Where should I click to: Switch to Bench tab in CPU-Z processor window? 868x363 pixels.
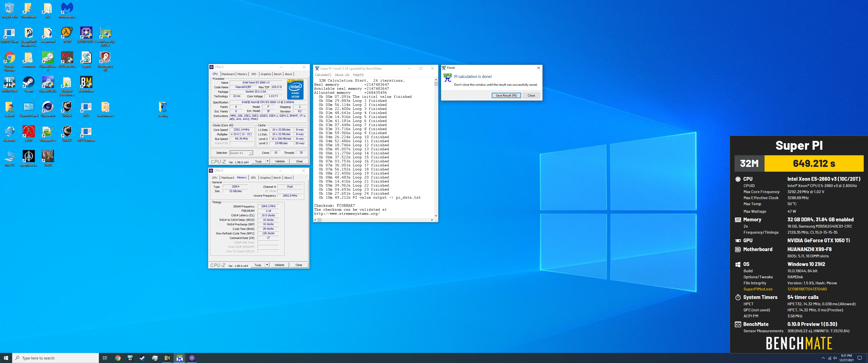[278, 74]
